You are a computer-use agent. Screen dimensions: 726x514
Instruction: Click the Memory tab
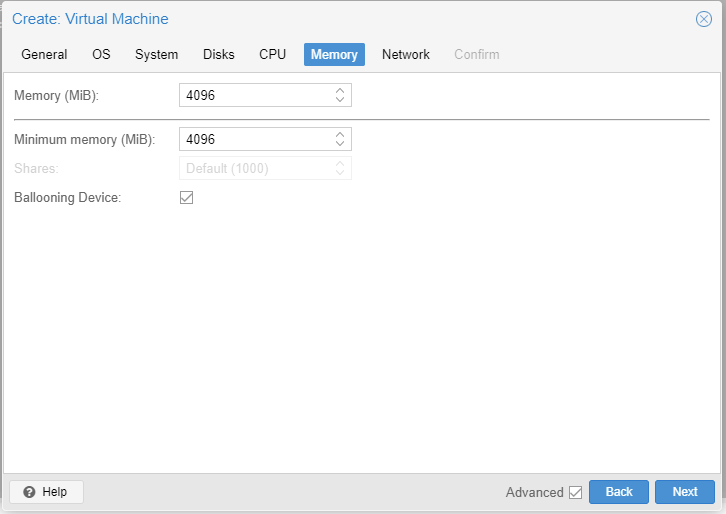tap(334, 54)
